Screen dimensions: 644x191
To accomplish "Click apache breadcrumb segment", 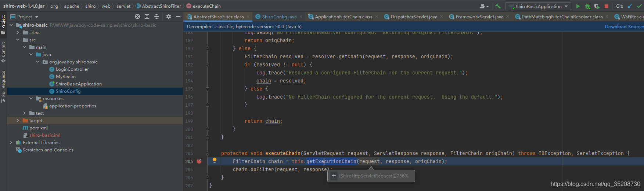I will 72,6.
